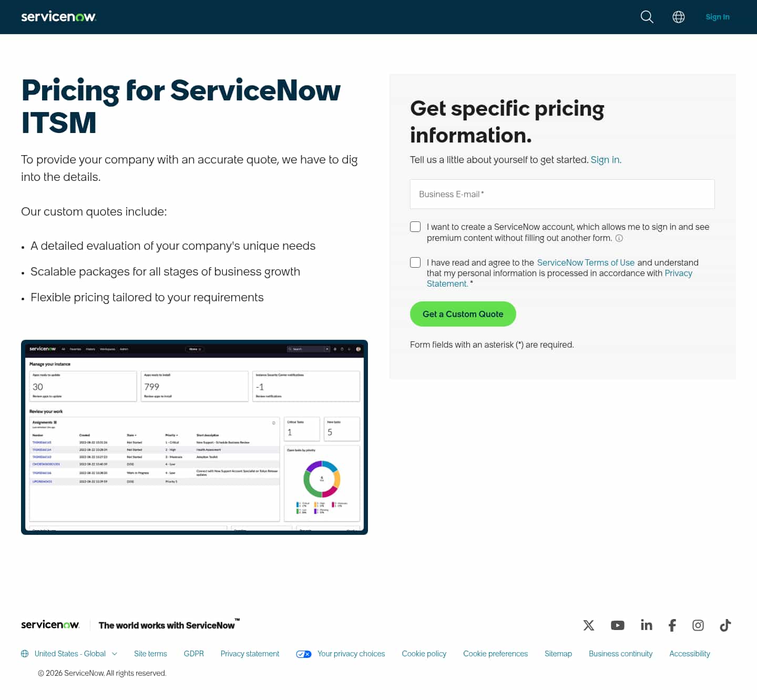This screenshot has width=757, height=700.
Task: Click the globe icon beside United States - Global
Action: tap(25, 654)
